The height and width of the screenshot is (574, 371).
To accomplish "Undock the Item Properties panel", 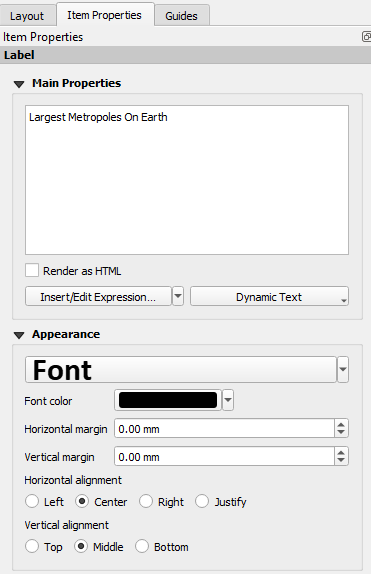I will pyautogui.click(x=366, y=37).
